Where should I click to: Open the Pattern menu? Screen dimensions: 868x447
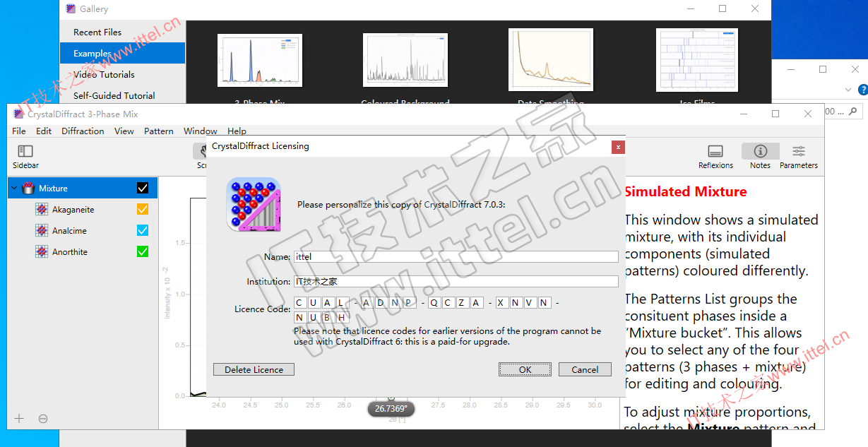[x=159, y=131]
